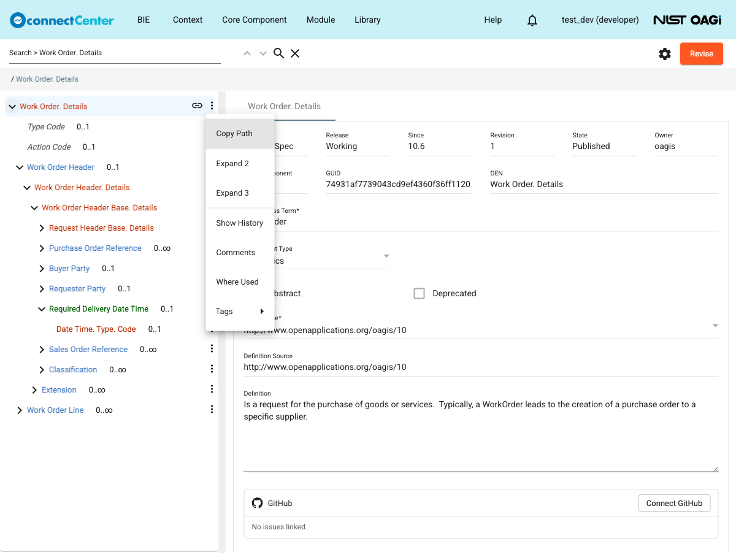The height and width of the screenshot is (560, 736).
Task: Click the link icon beside Work Order. Details
Action: click(197, 106)
